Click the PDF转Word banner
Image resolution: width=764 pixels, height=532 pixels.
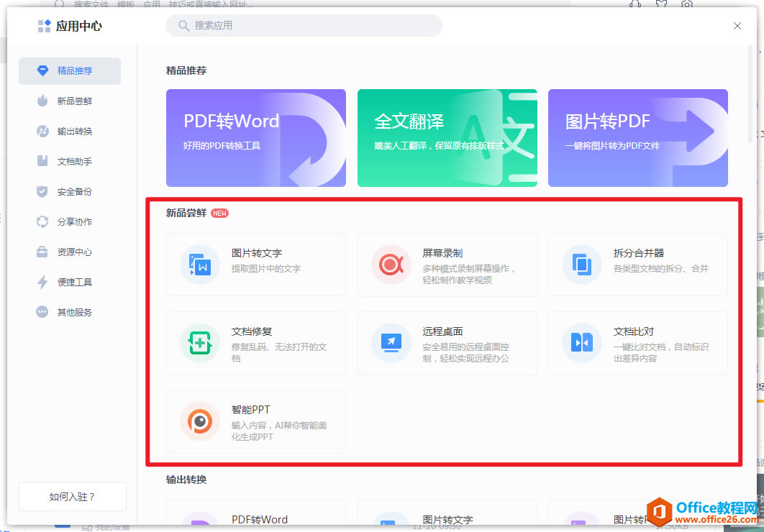click(x=256, y=138)
